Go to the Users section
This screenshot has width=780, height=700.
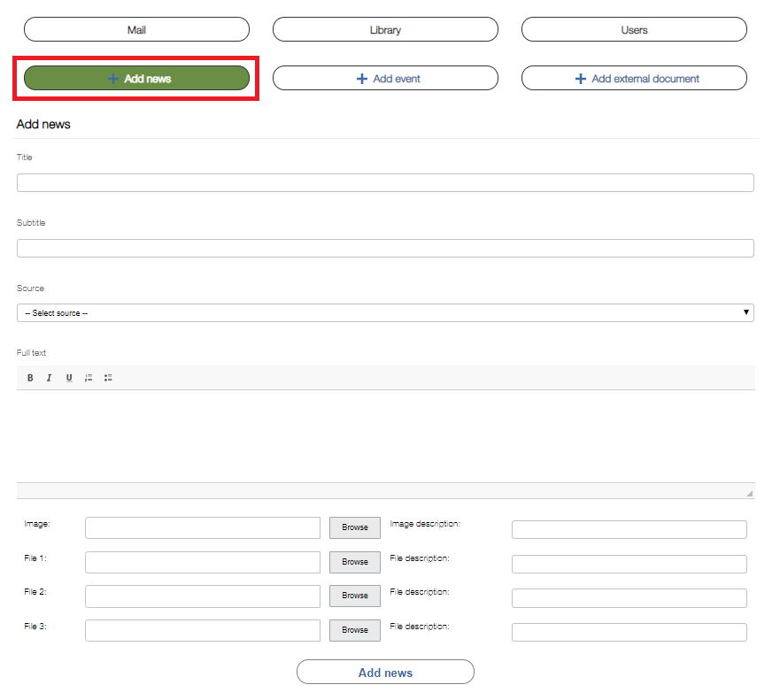pyautogui.click(x=634, y=29)
